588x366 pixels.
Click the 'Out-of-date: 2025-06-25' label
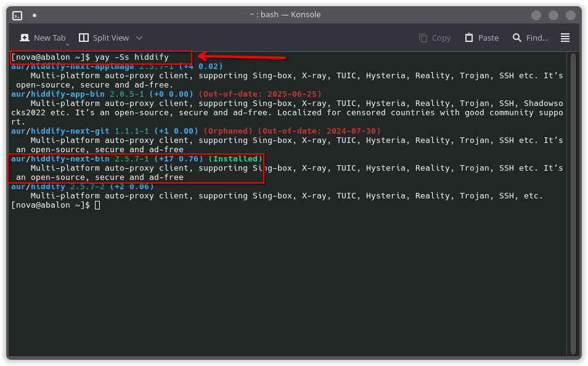[x=260, y=94]
